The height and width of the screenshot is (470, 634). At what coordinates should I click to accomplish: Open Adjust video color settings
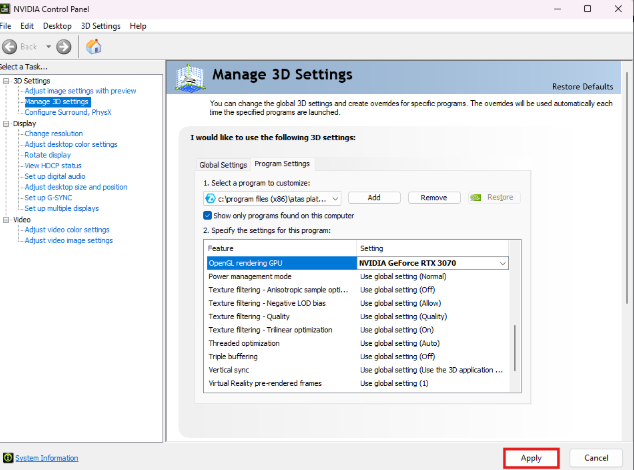tap(67, 230)
